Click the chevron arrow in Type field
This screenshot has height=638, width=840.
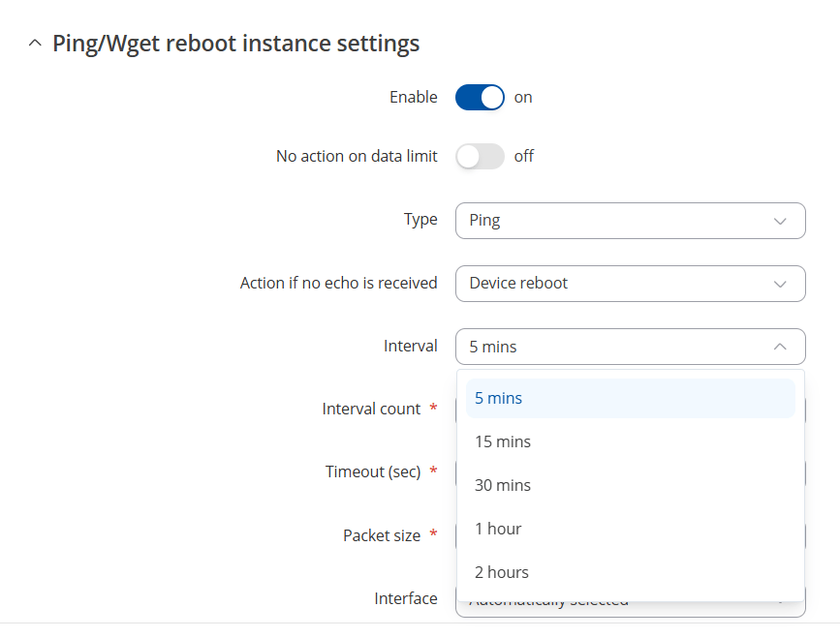[780, 221]
